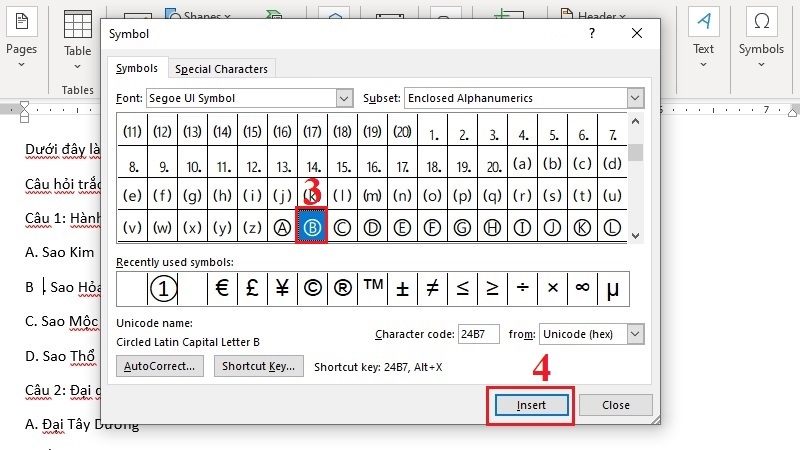Screen dimensions: 800x450
Task: Click the Insert button
Action: (531, 405)
